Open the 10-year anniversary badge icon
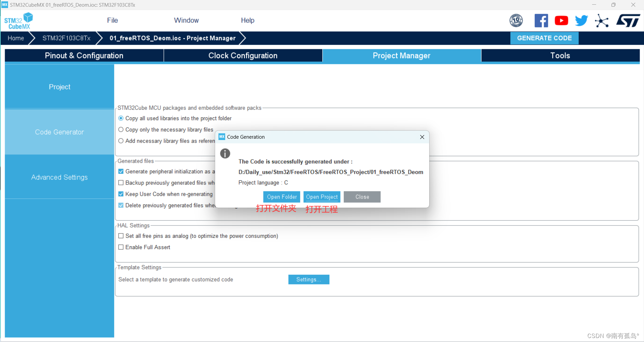The height and width of the screenshot is (342, 644). [x=516, y=21]
